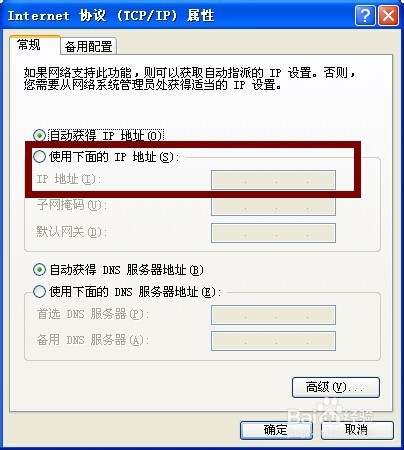
Task: Open advanced settings with 高级 button
Action: tap(336, 387)
